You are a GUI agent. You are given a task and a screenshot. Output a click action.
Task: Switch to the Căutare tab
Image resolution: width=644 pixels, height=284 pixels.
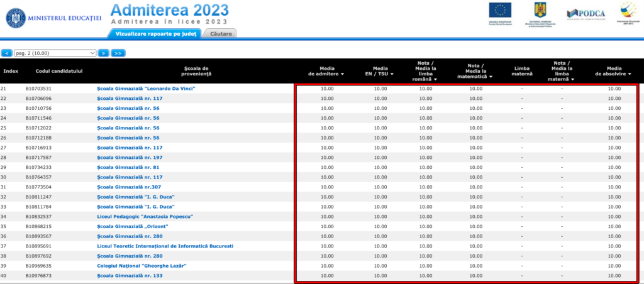[221, 33]
